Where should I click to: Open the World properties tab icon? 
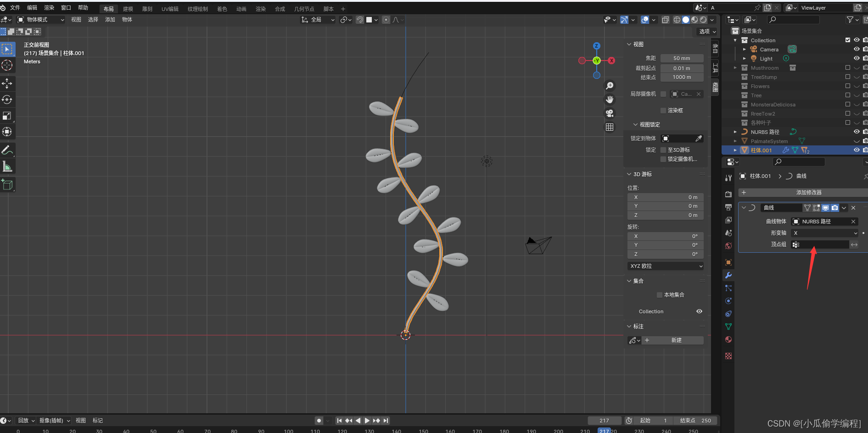pyautogui.click(x=728, y=246)
